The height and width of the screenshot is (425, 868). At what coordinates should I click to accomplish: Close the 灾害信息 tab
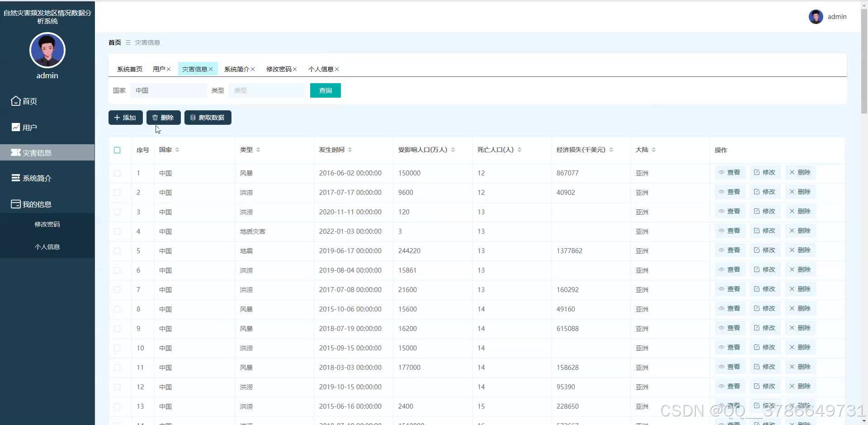(x=211, y=69)
